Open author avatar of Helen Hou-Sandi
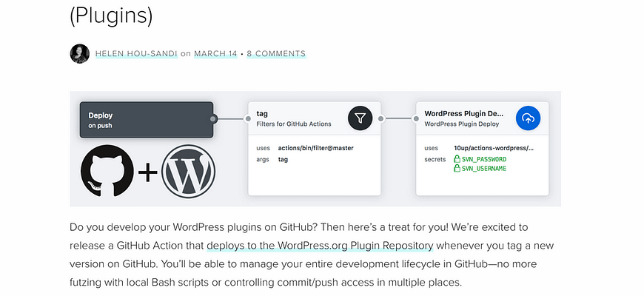The height and width of the screenshot is (296, 644). (80, 53)
